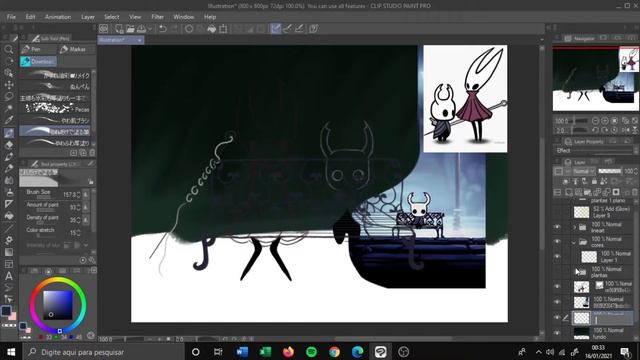Click the Fill icon in command bar

coord(211,29)
